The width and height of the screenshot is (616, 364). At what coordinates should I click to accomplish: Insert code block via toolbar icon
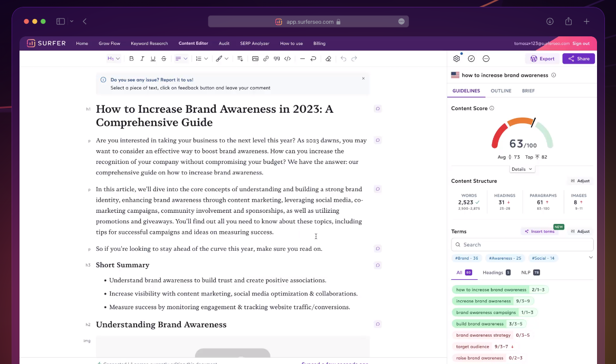pos(287,59)
